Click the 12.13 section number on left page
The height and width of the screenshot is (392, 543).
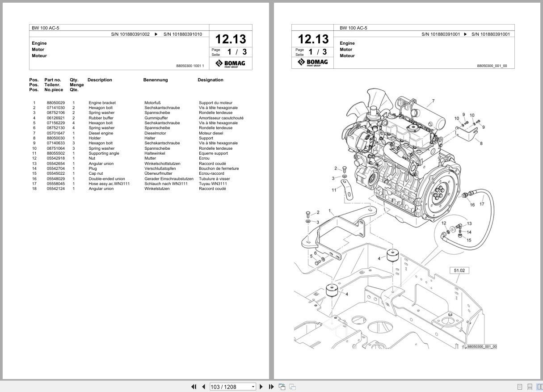pos(231,39)
